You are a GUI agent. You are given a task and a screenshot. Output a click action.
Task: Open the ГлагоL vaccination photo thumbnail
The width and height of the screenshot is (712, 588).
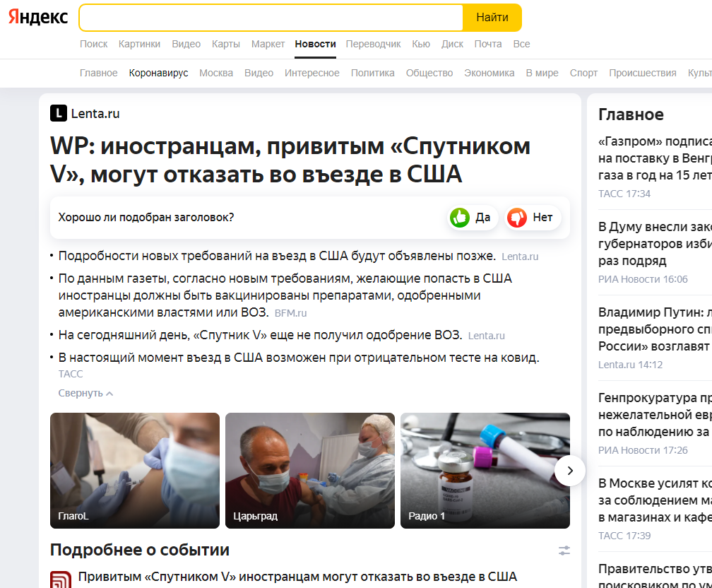click(135, 471)
